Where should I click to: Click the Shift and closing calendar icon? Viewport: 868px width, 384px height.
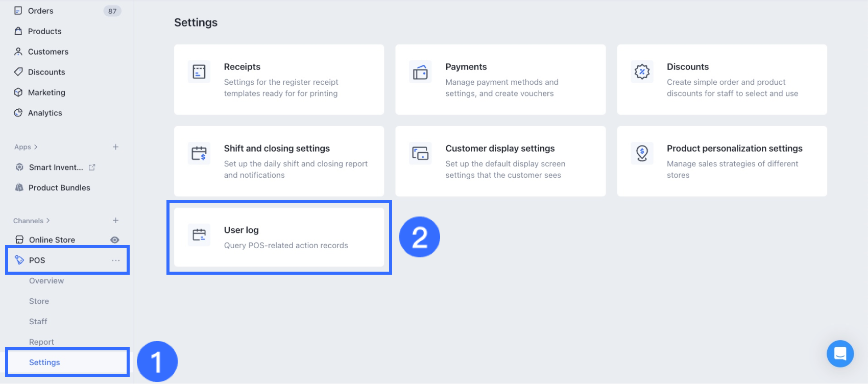coord(199,153)
